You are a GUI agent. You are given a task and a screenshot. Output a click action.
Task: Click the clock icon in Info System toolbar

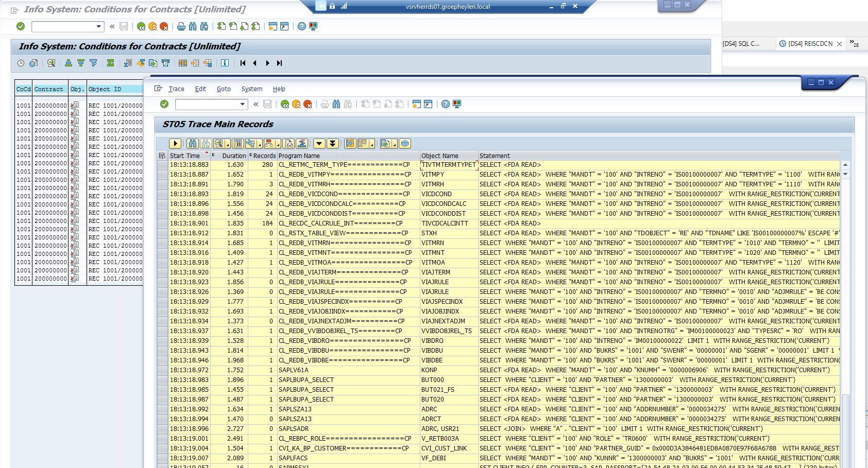(21, 63)
